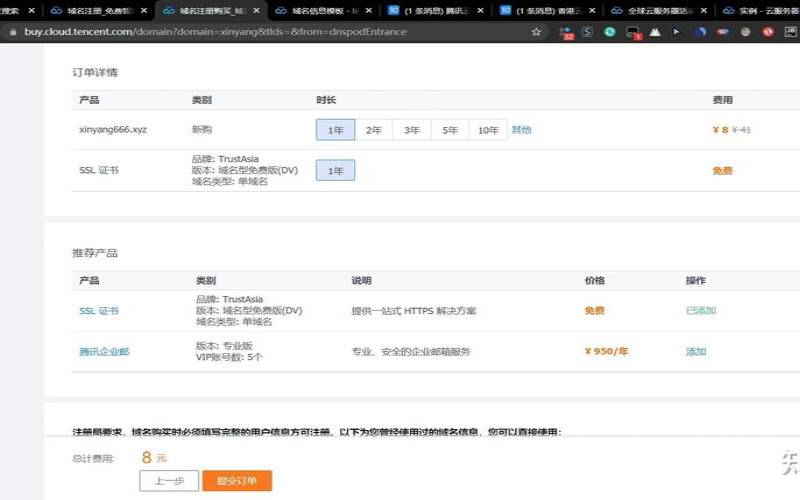Click 免费 fee in order details SSL row
Image resolution: width=800 pixels, height=500 pixels.
pos(722,170)
